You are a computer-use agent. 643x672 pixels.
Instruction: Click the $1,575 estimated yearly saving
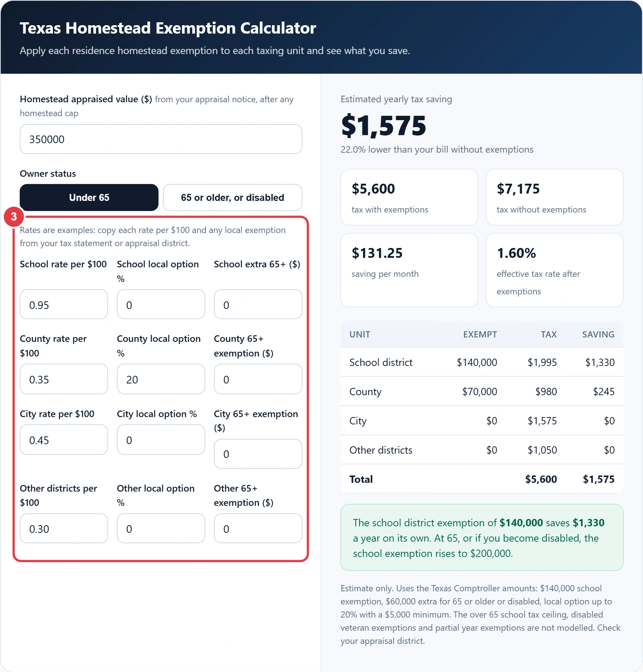(x=384, y=126)
